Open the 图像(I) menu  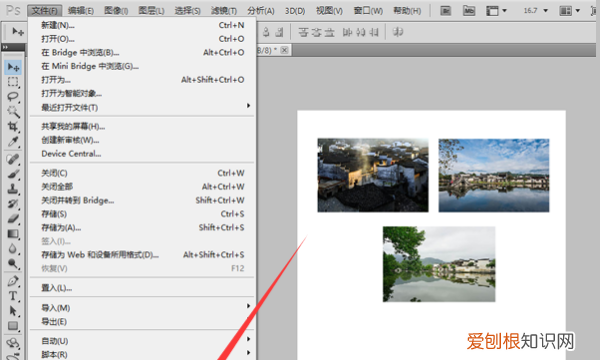(x=116, y=11)
